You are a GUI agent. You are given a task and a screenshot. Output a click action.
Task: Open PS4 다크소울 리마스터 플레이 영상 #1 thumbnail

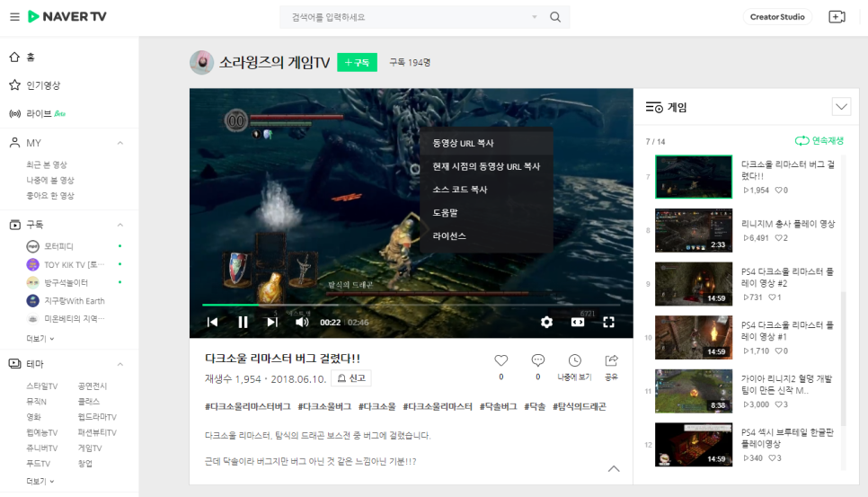[694, 338]
